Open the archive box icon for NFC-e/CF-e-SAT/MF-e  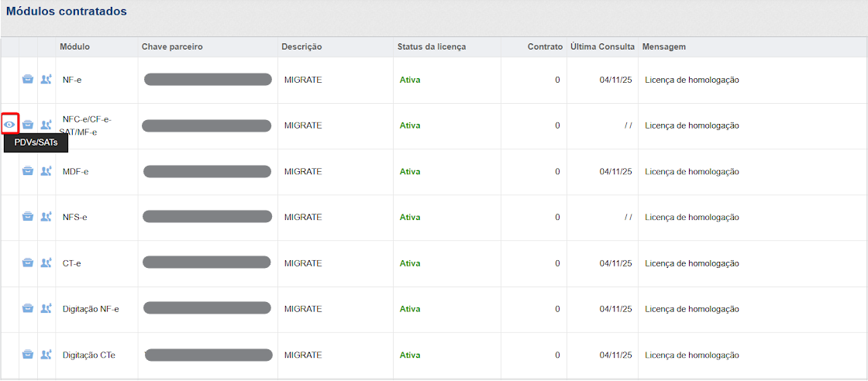point(28,125)
